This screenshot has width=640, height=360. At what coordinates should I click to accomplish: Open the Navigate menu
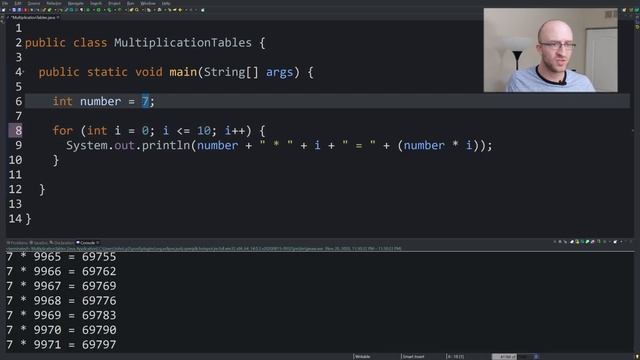(x=76, y=3)
